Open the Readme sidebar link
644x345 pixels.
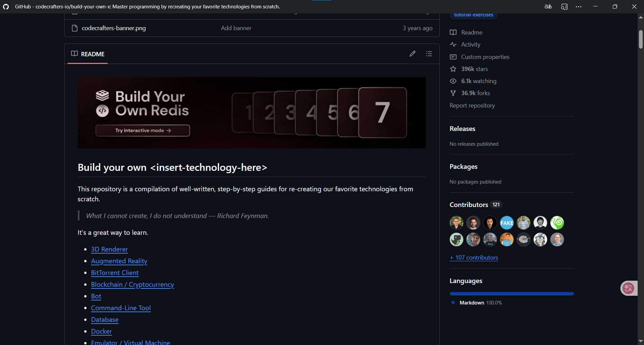click(472, 32)
